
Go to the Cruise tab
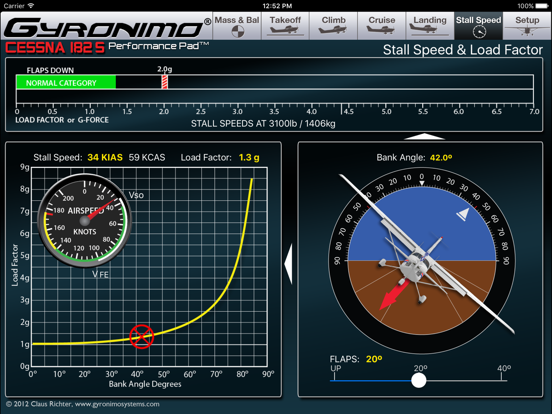point(382,26)
